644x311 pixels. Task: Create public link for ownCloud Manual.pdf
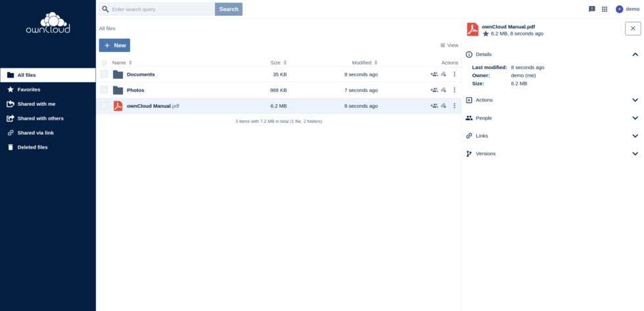coord(444,106)
